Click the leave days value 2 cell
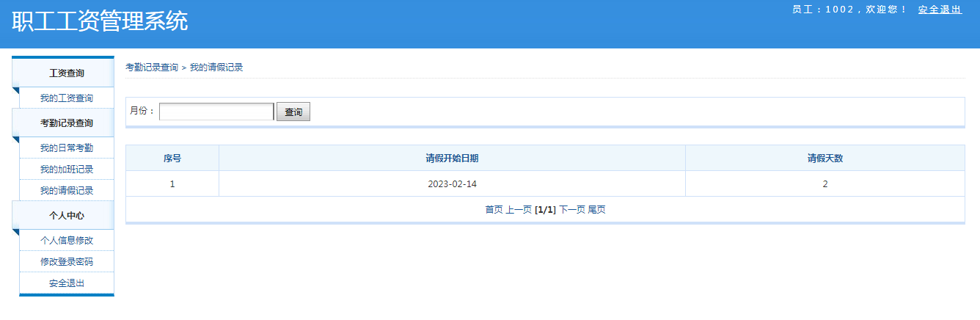This screenshot has height=320, width=980. [x=825, y=183]
